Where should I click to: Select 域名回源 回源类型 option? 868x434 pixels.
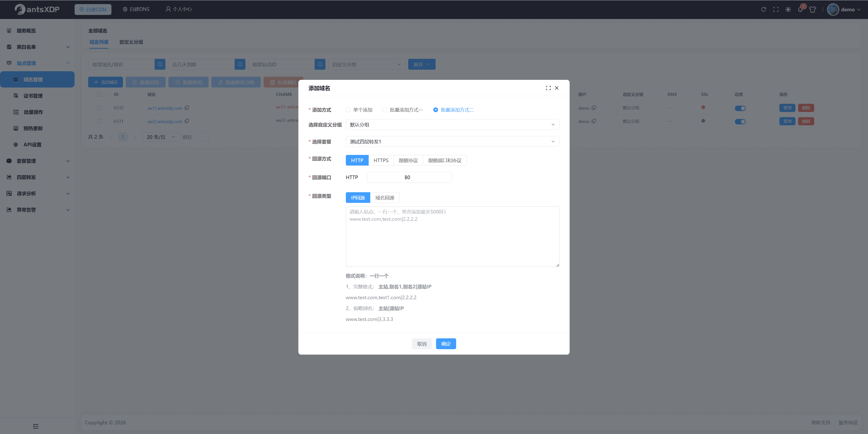(384, 198)
